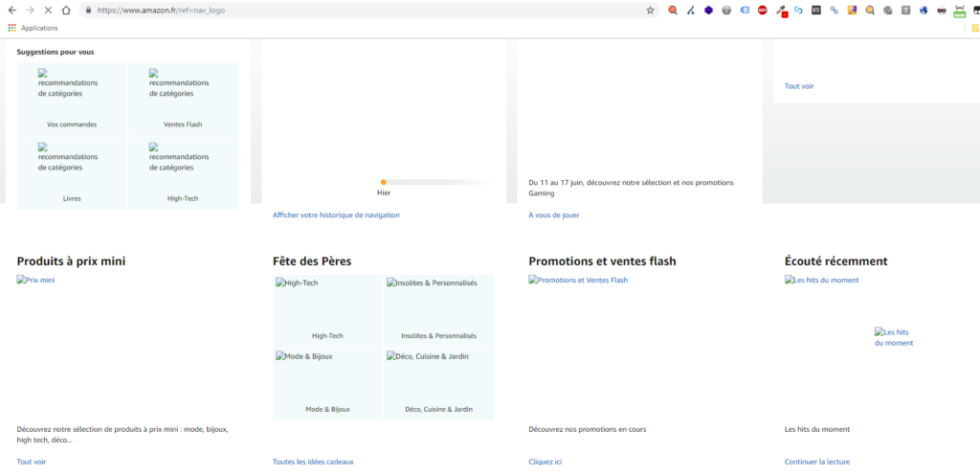Select the Ventes Flash suggestion tile
The width and height of the screenshot is (980, 476).
[x=183, y=99]
